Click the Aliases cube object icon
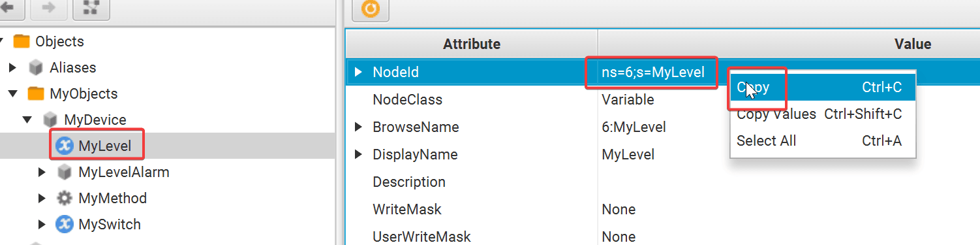This screenshot has width=980, height=245. tap(36, 68)
